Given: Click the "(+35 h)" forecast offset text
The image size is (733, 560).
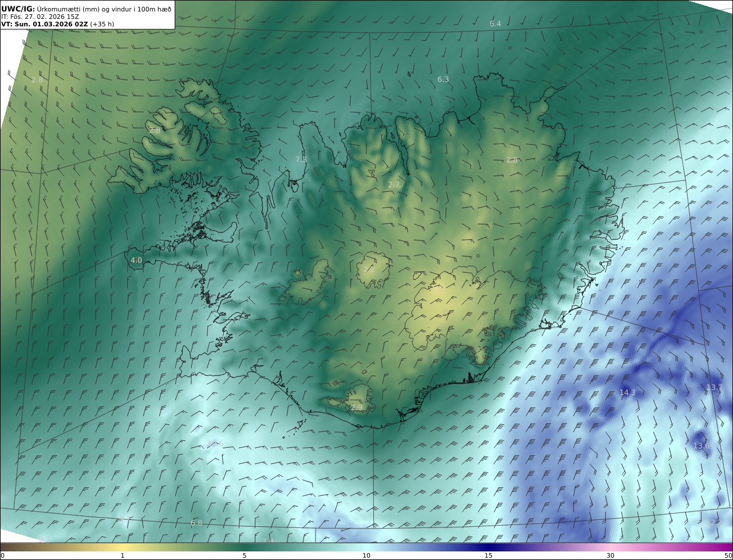Looking at the screenshot, I should (103, 25).
